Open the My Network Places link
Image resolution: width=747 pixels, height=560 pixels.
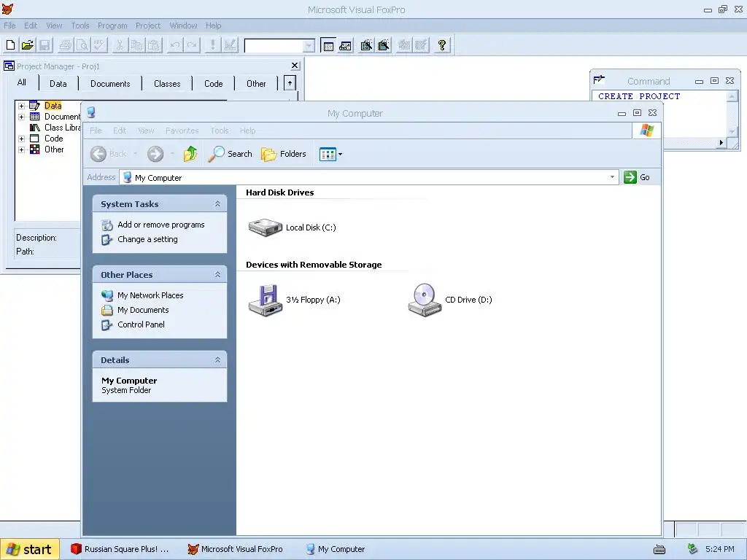pyautogui.click(x=150, y=295)
